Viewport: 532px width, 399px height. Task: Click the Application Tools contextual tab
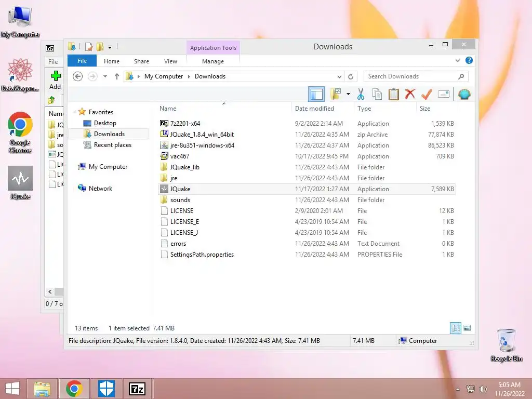[213, 48]
